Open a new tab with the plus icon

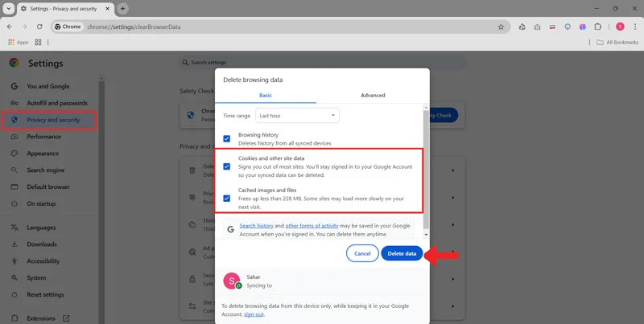click(122, 9)
